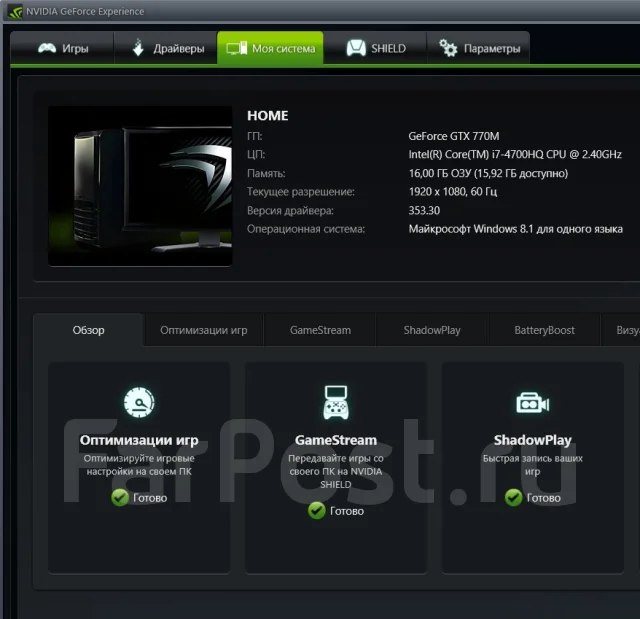
Task: Click the gears icon on Параметры tab
Action: [x=448, y=48]
